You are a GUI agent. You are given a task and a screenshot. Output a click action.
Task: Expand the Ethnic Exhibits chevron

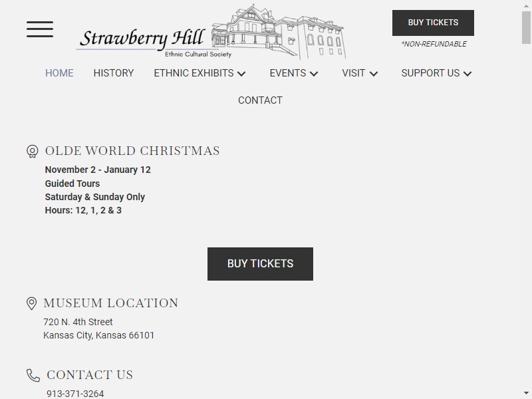coord(241,74)
